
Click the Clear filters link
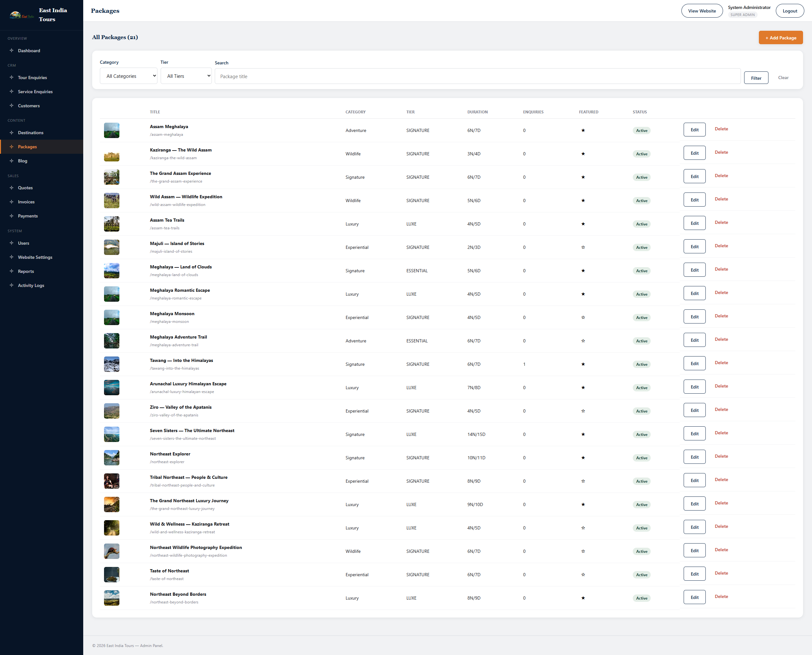click(783, 77)
